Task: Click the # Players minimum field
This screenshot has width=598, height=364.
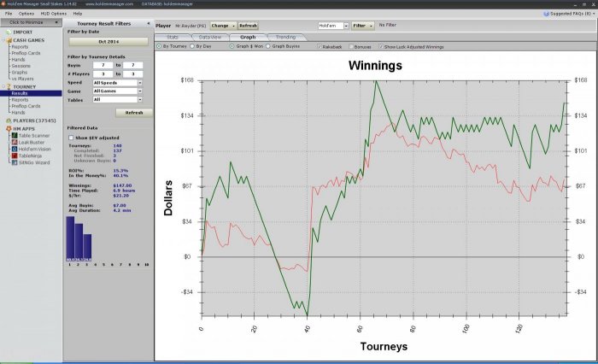Action: pos(103,74)
